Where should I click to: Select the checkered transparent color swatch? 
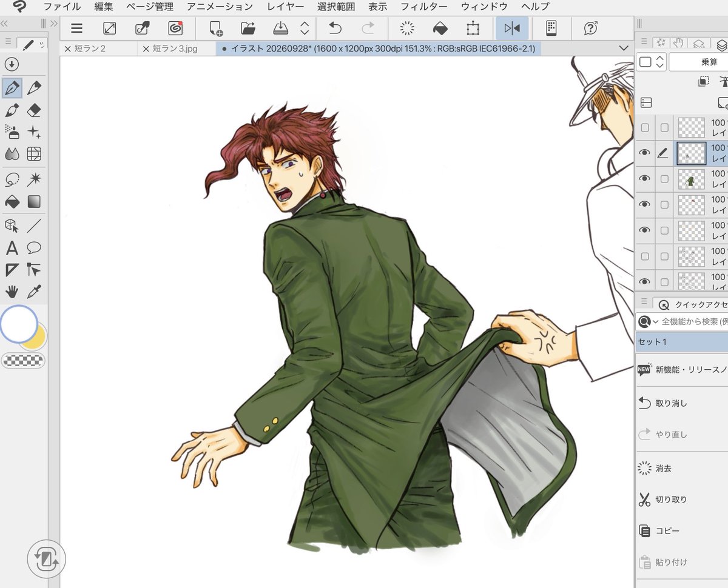click(24, 360)
